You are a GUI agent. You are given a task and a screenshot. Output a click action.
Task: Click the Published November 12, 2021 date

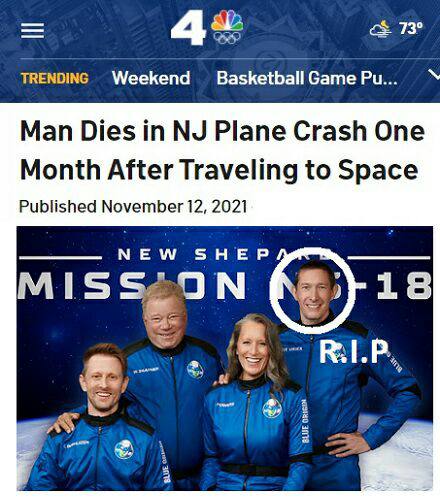133,206
